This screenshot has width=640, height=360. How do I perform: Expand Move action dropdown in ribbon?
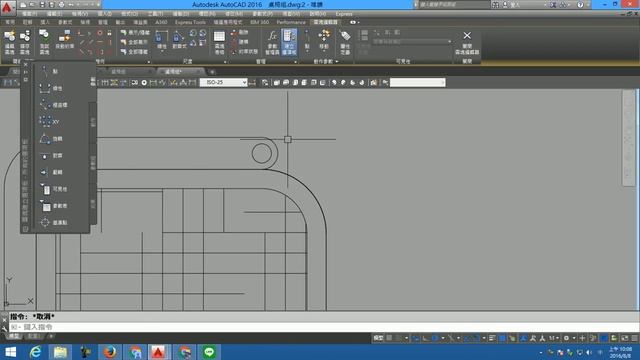324,52
